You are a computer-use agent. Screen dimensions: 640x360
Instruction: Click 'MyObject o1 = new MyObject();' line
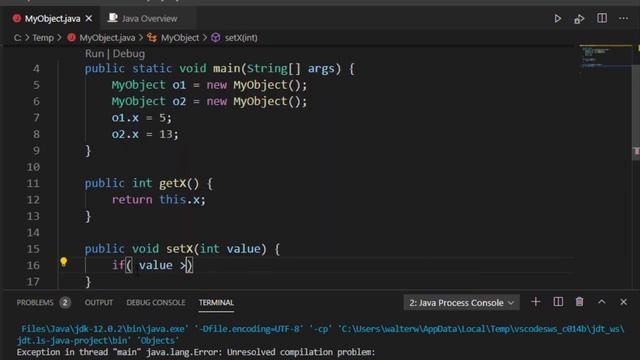point(209,85)
